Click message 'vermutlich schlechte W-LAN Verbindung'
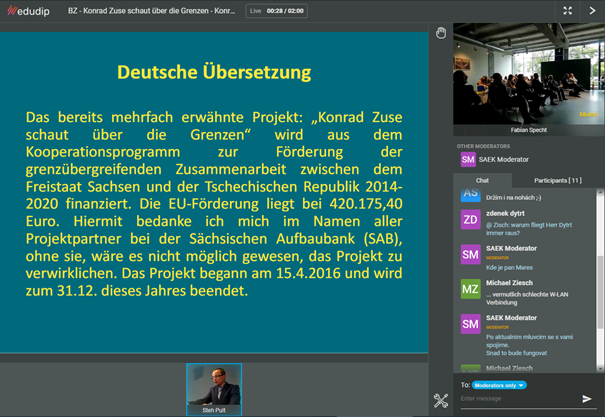Screen dimensions: 605x417 [x=527, y=298]
